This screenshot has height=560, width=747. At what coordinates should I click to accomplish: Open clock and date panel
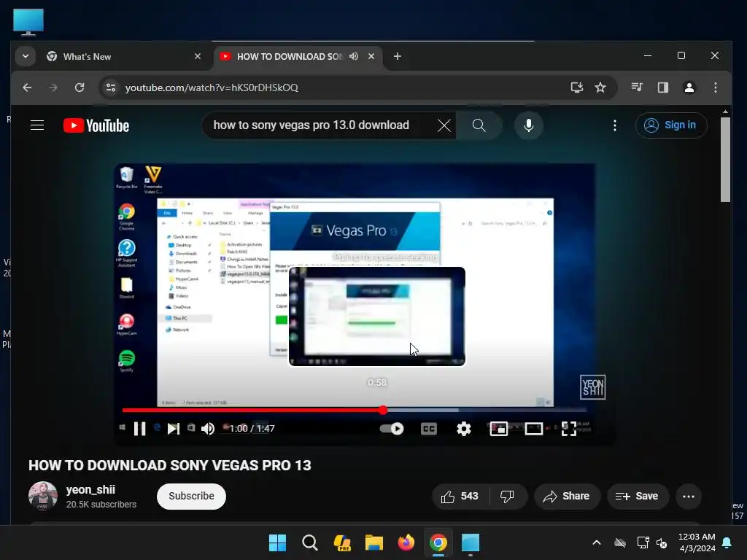(x=697, y=542)
